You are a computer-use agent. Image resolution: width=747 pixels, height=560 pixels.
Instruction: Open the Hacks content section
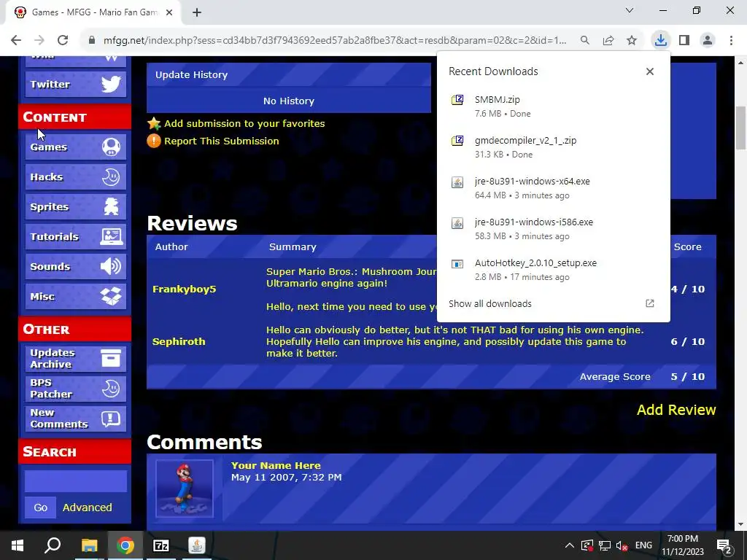[x=75, y=176]
